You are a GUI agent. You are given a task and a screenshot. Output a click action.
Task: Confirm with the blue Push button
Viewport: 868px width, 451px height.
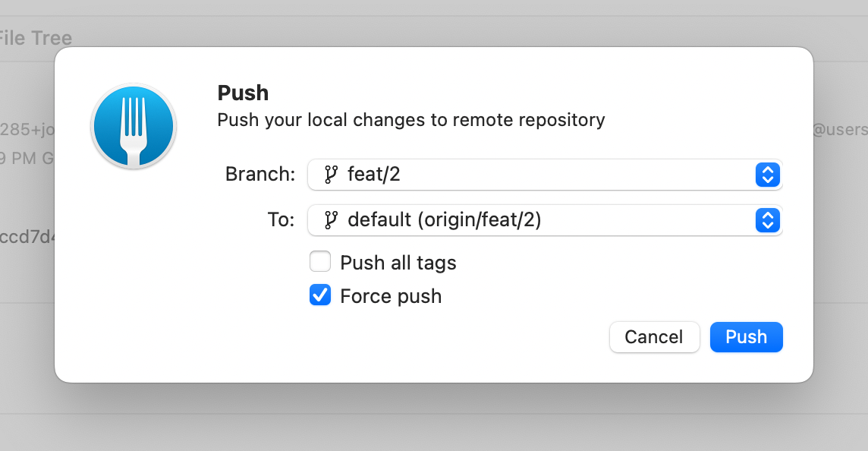[746, 337]
